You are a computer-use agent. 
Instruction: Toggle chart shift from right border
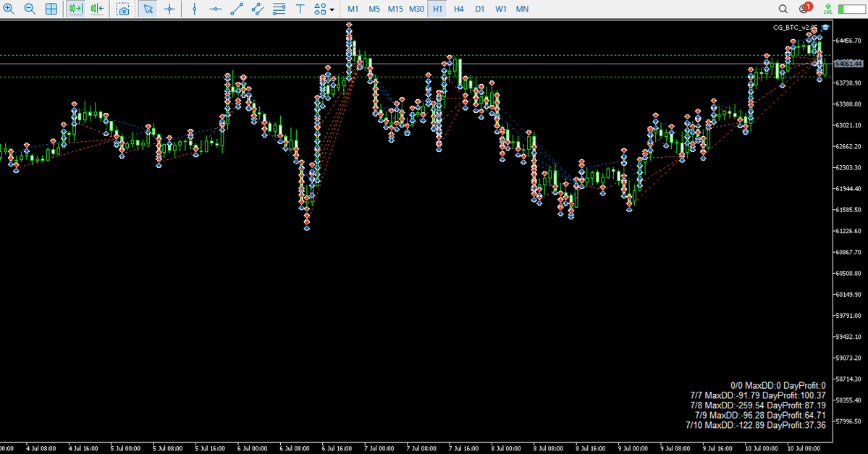coord(98,9)
